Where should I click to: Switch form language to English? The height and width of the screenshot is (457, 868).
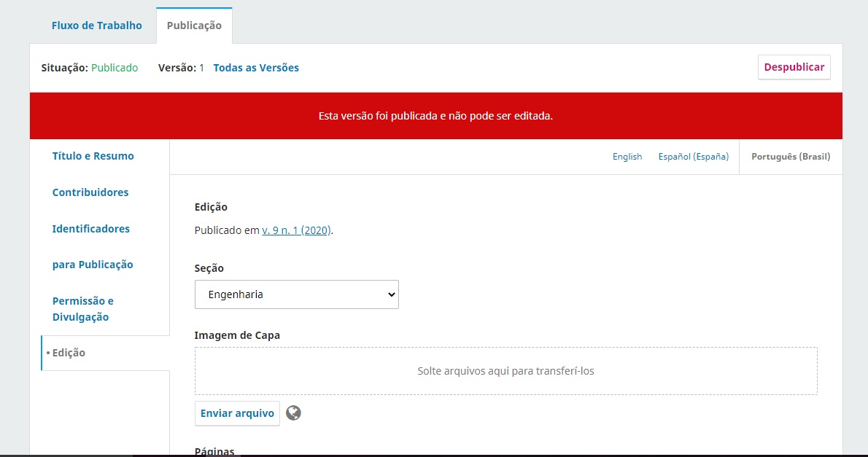coord(627,157)
